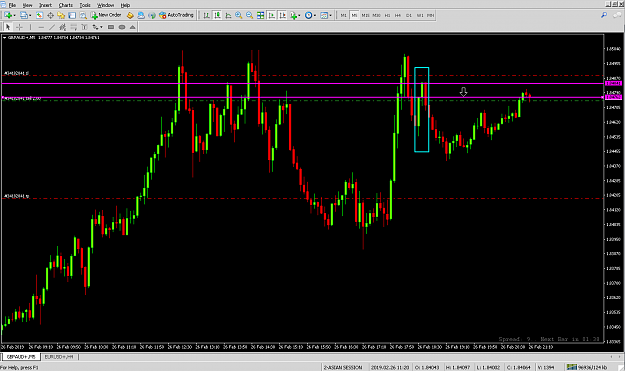Click the 2-ASIAN SESSION profile in status bar
The height and width of the screenshot is (371, 625).
[343, 367]
